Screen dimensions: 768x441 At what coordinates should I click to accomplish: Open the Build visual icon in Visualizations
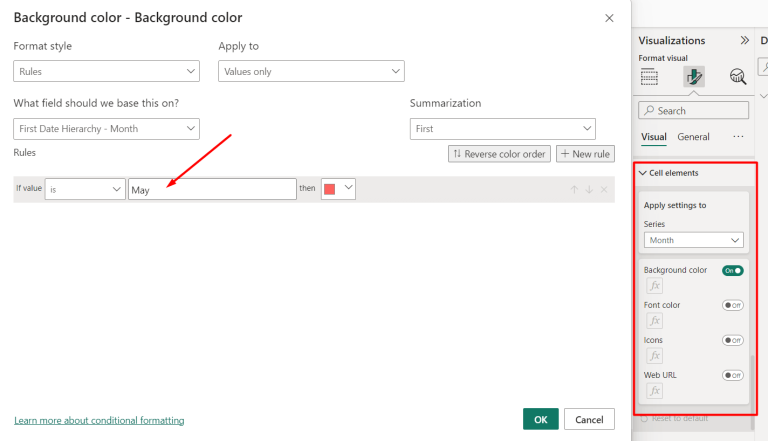(x=650, y=77)
